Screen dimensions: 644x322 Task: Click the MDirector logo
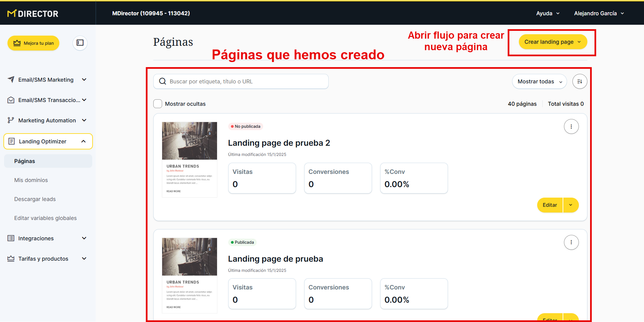coord(33,14)
